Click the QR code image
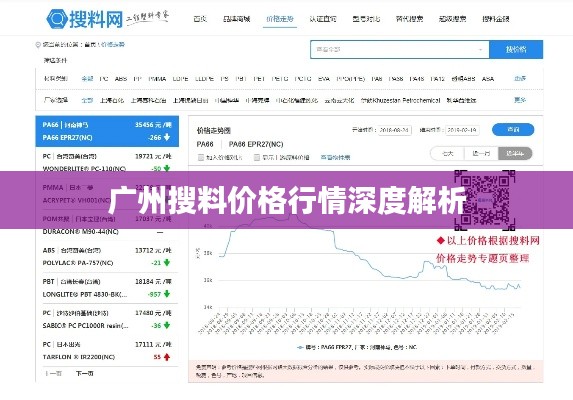Screen dimensions: 573x400 click(x=485, y=200)
